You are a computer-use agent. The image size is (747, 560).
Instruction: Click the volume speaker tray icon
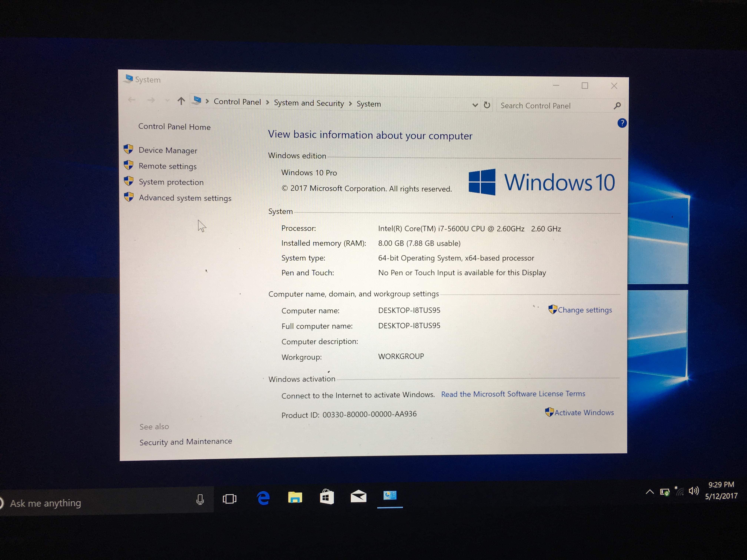(694, 491)
